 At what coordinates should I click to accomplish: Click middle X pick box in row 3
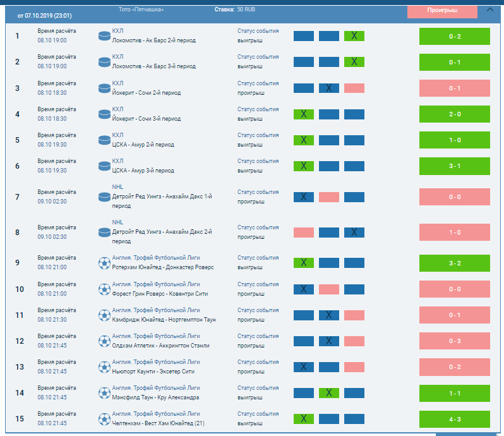(329, 88)
